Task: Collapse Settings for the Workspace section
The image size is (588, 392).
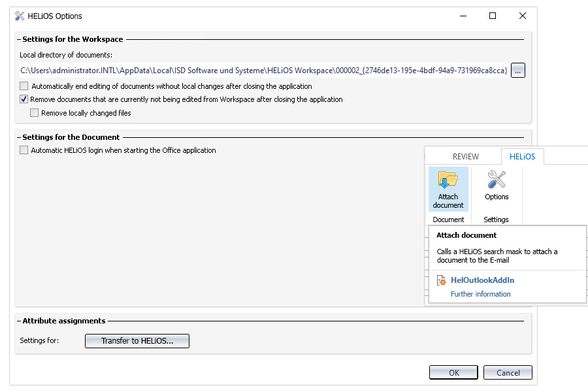Action: tap(19, 39)
